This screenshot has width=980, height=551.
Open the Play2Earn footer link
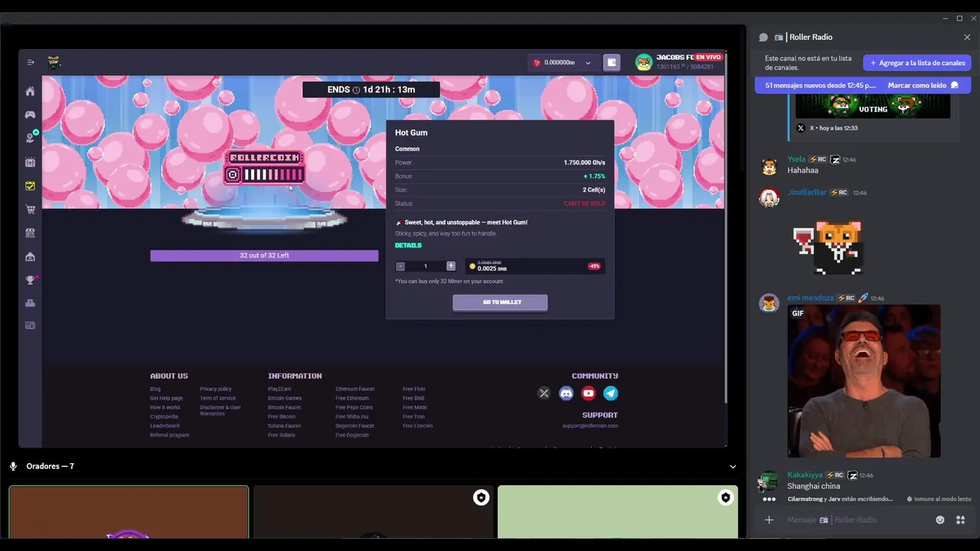tap(279, 389)
